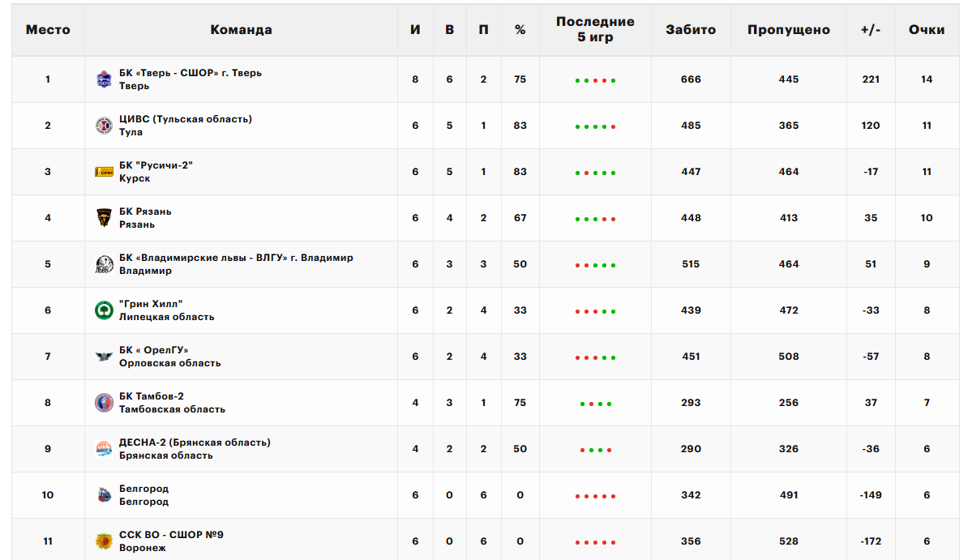The image size is (972, 560).
Task: Click last-five-games dots for БК Тамбов-2
Action: point(595,404)
